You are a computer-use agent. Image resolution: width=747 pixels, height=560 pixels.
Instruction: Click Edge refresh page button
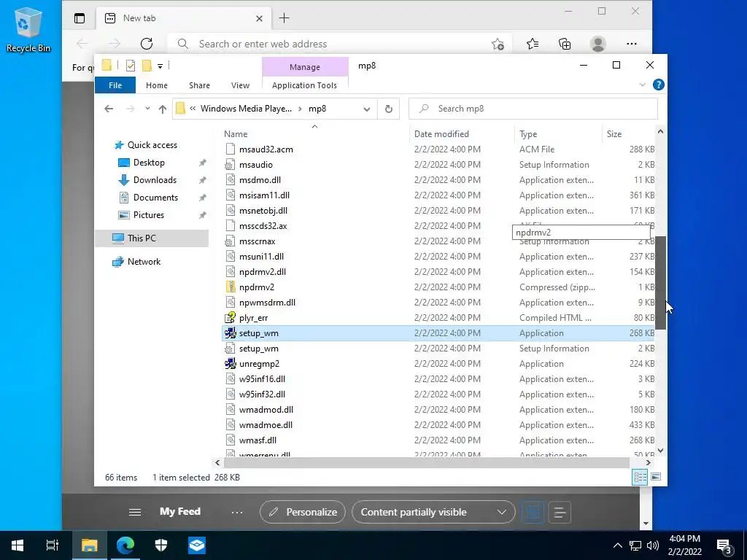click(146, 44)
